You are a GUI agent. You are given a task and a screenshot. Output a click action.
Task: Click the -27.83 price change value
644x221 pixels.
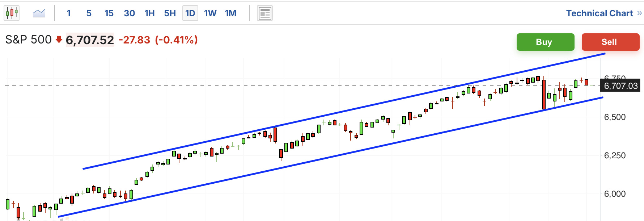pos(134,40)
